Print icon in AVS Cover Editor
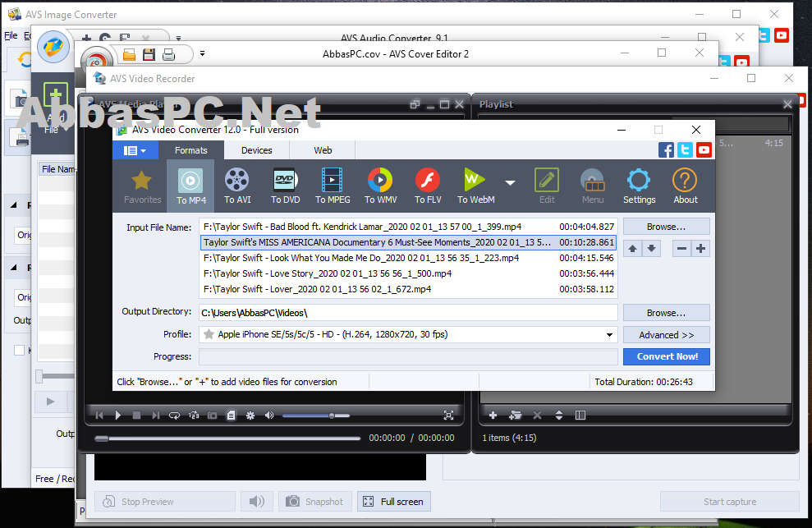The image size is (812, 528). 169,54
